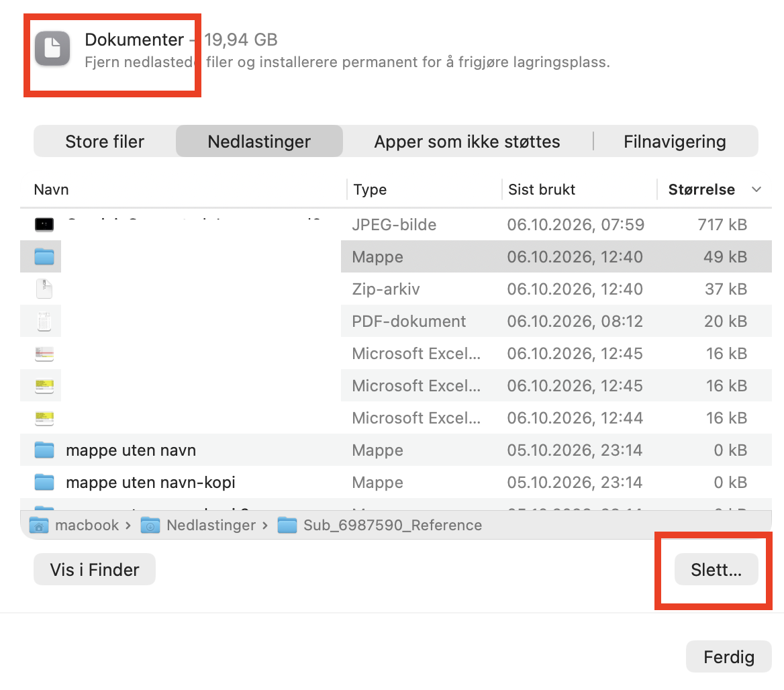Switch to the Store filer tab
Viewport: 784px width, 690px height.
coord(105,142)
